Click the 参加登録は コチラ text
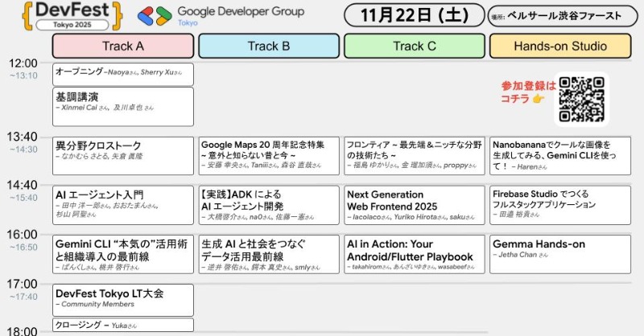This screenshot has height=336, width=644. (x=528, y=92)
